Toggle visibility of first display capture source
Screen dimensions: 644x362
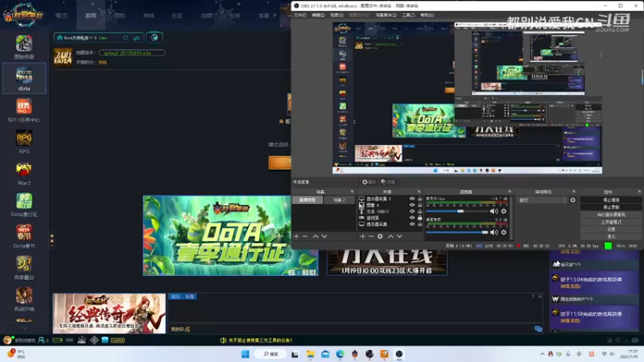[412, 199]
